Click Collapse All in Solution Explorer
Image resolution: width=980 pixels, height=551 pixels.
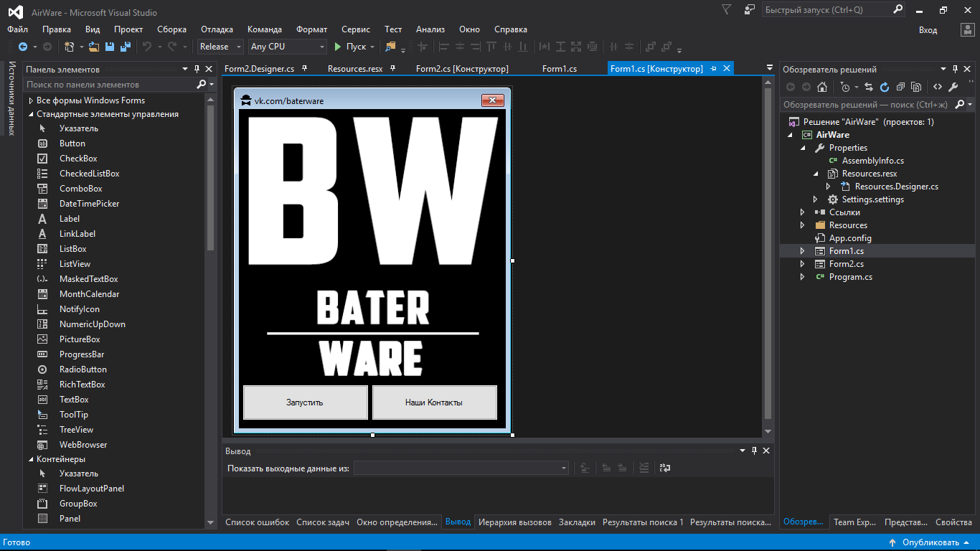pos(900,87)
